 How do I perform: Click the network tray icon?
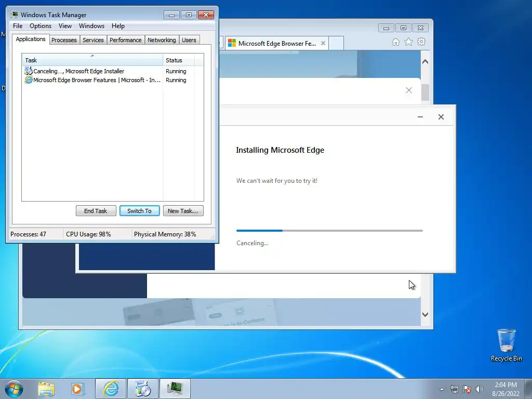coord(454,389)
